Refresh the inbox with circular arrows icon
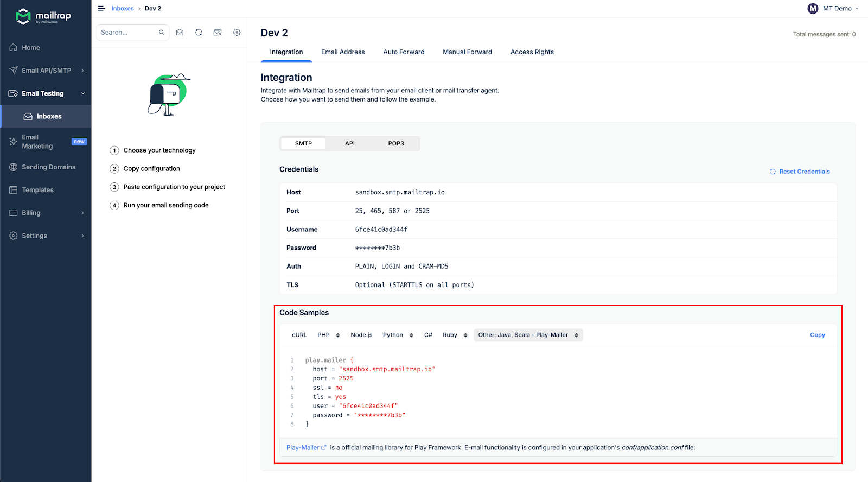 tap(199, 33)
